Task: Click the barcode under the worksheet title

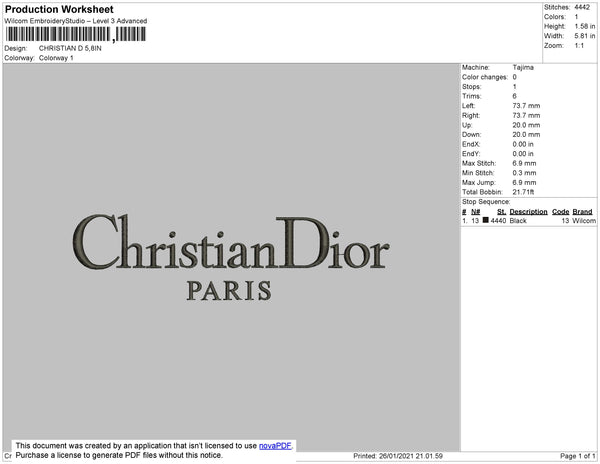Action: pyautogui.click(x=75, y=34)
